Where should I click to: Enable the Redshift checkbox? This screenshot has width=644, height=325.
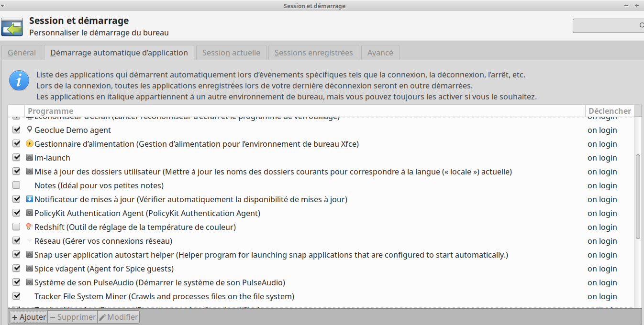pyautogui.click(x=16, y=227)
